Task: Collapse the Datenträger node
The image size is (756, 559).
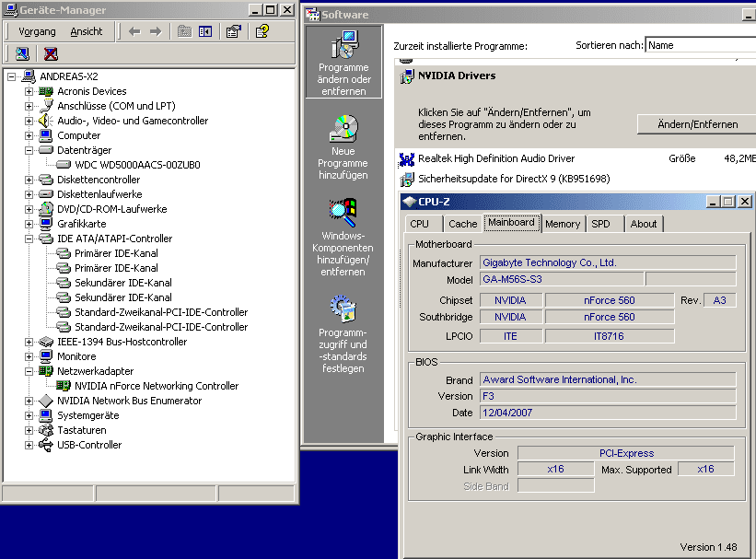Action: pyautogui.click(x=29, y=150)
